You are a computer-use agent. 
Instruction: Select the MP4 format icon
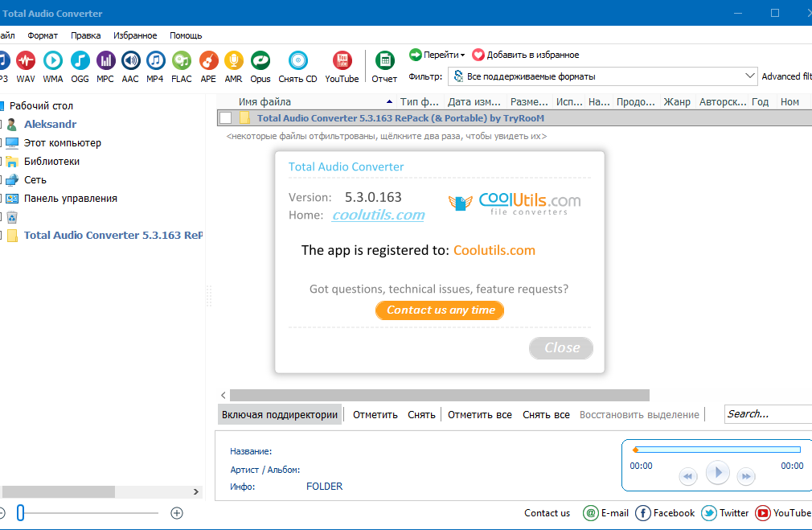click(155, 60)
